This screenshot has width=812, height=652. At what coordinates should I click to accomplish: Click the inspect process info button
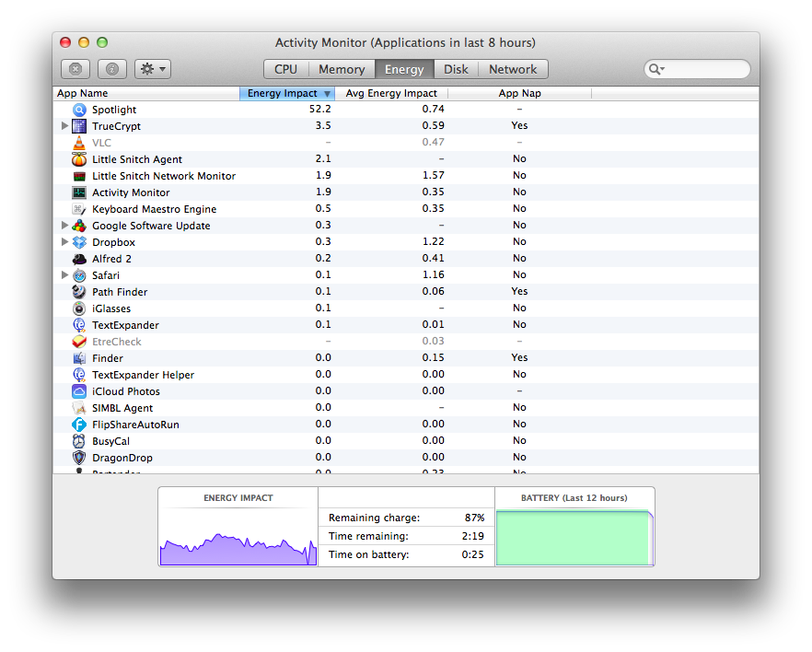point(112,69)
